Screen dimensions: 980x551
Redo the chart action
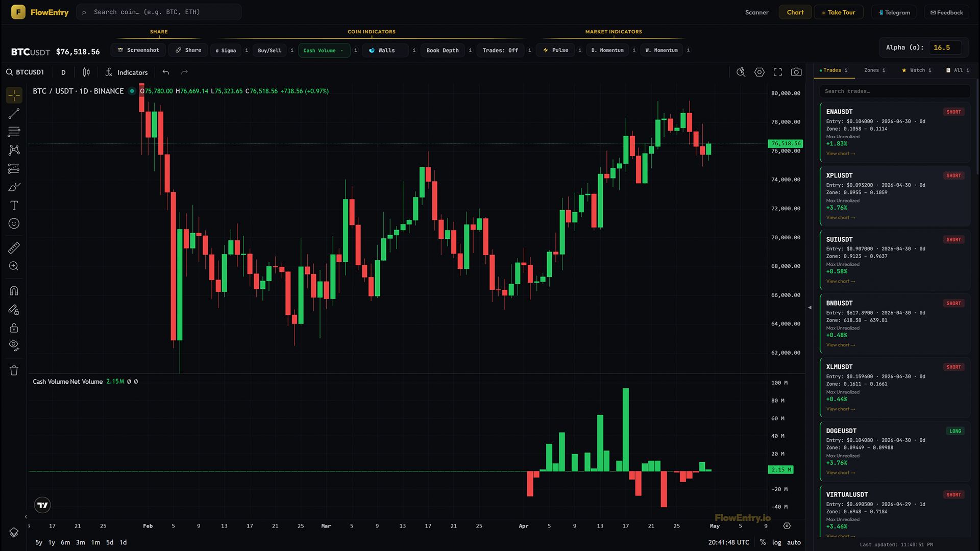(x=185, y=72)
